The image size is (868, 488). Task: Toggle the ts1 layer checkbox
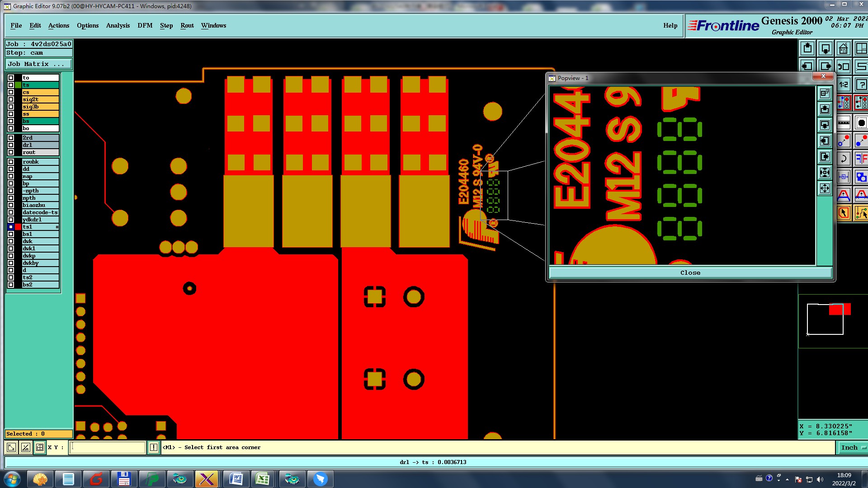pyautogui.click(x=11, y=227)
